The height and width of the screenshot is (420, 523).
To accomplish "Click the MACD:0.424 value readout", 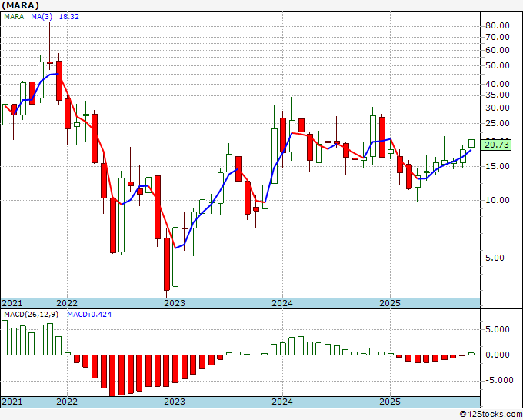I will pos(89,315).
